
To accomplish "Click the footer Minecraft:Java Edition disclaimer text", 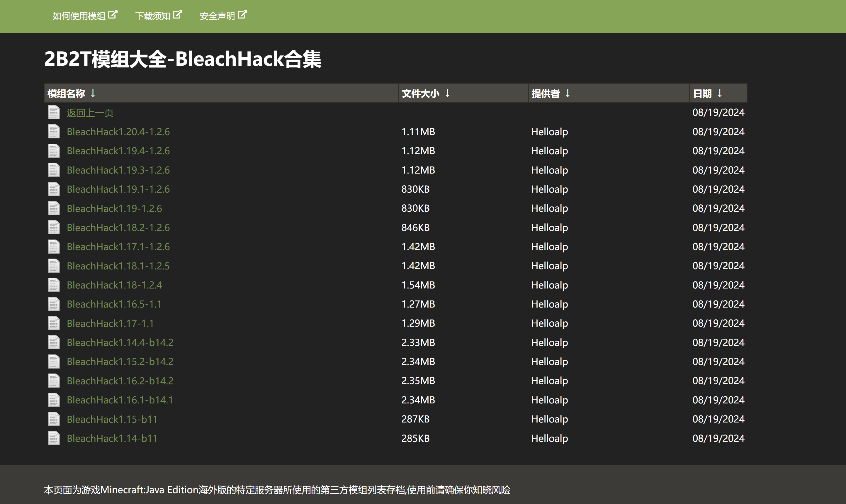I will pyautogui.click(x=277, y=490).
